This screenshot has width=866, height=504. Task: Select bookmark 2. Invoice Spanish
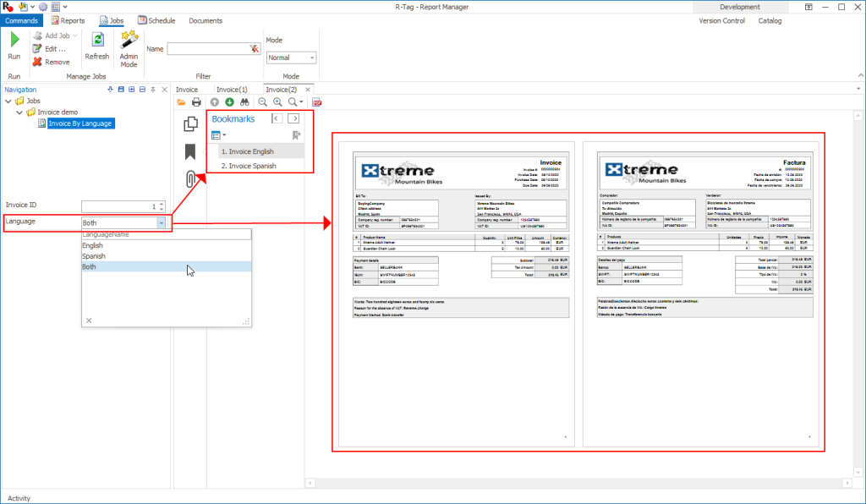click(260, 166)
